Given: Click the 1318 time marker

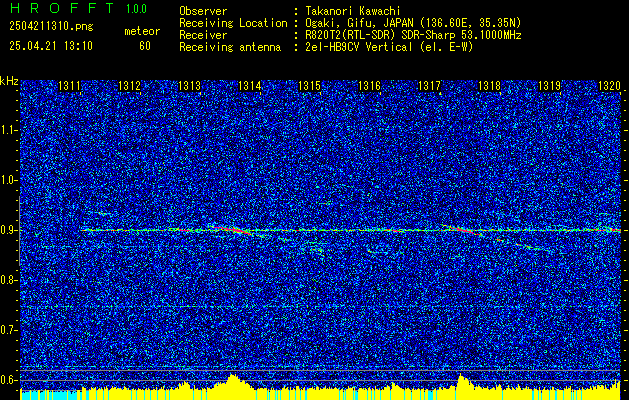Looking at the screenshot, I should pyautogui.click(x=489, y=85).
